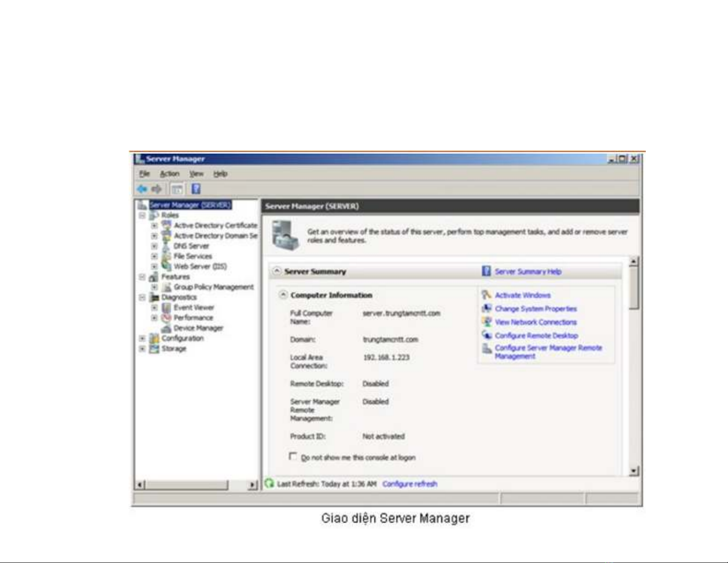Expand the DNS Server node
The image size is (728, 563).
[155, 246]
